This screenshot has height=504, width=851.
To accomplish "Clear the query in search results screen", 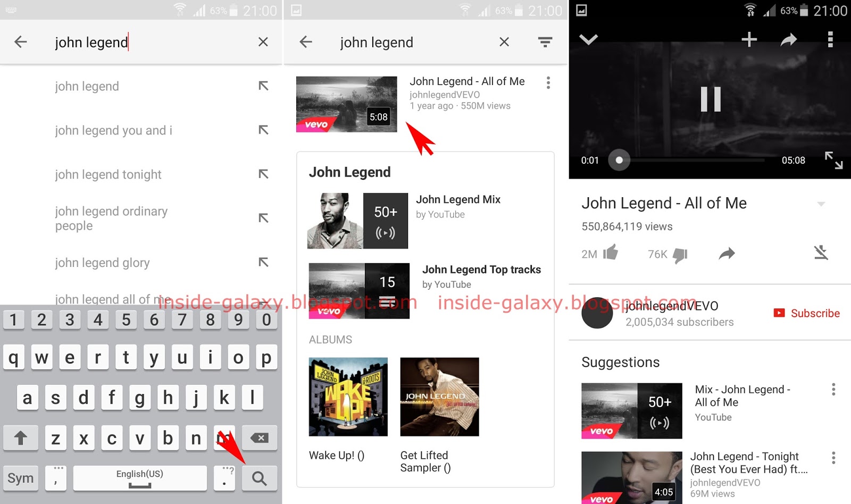I will (x=504, y=42).
